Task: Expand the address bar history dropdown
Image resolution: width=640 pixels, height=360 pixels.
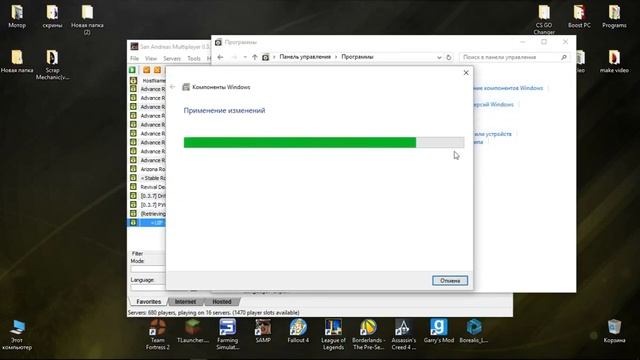Action: tap(439, 58)
